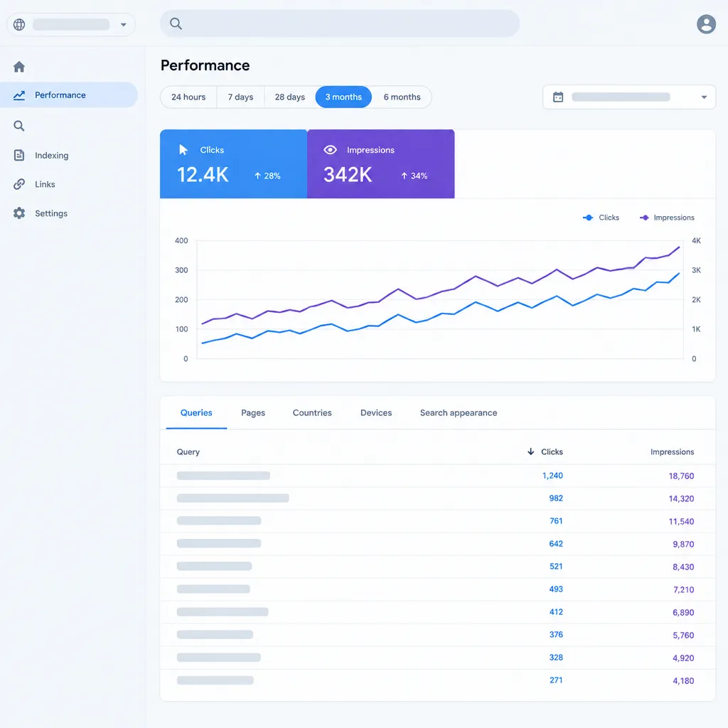Viewport: 728px width, 728px height.
Task: Sort by the Clicks column header
Action: point(552,451)
